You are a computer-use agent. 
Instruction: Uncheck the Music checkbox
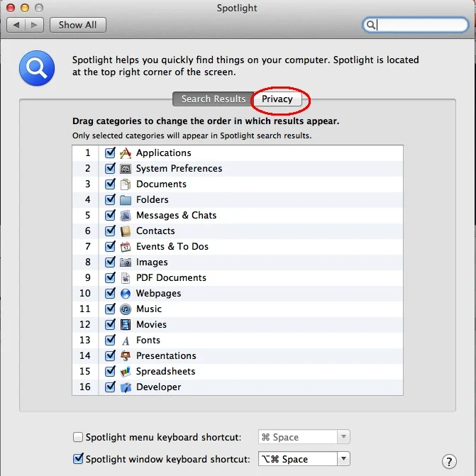coord(110,309)
